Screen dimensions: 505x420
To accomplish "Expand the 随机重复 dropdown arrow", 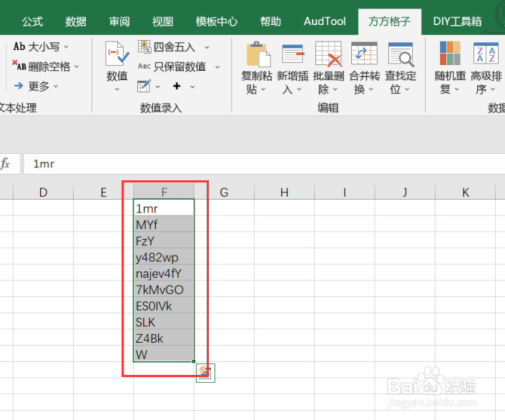I will [456, 89].
